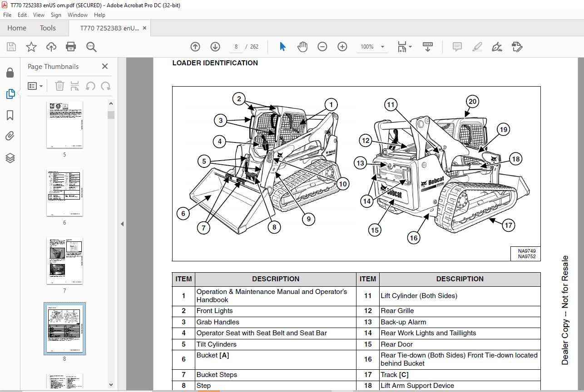The image size is (584, 392).
Task: Go to previous page arrow icon
Action: pyautogui.click(x=195, y=47)
